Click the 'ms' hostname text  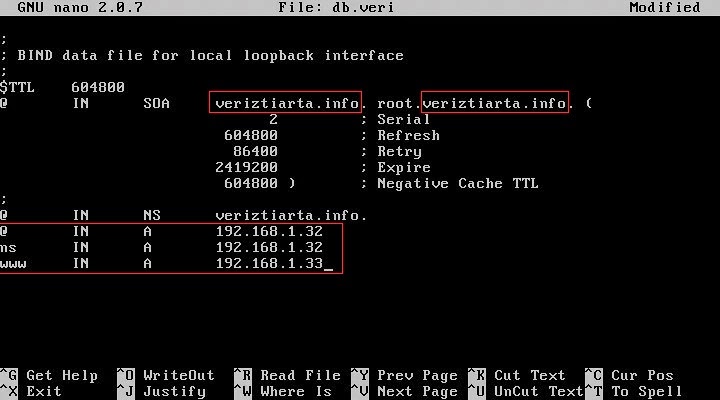click(8, 248)
